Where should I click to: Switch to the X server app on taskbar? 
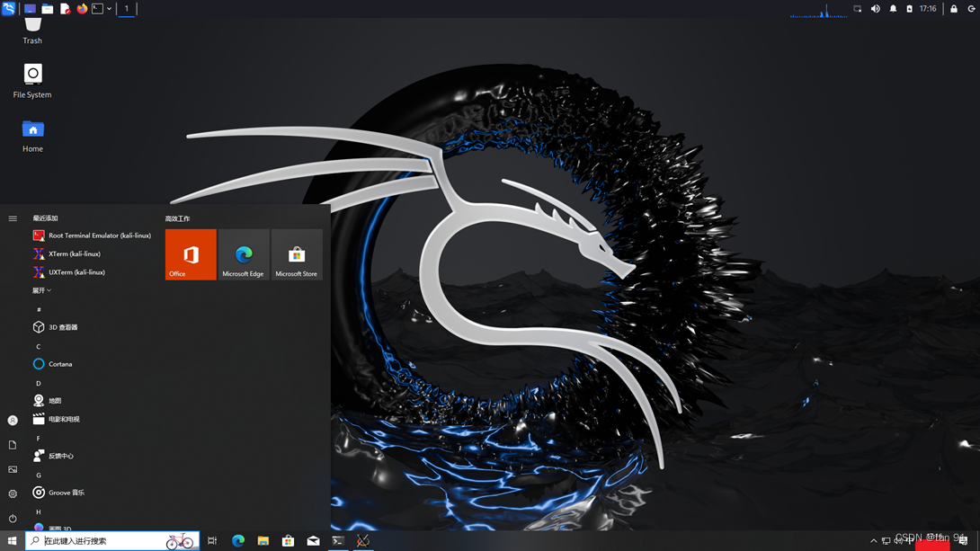[x=363, y=541]
